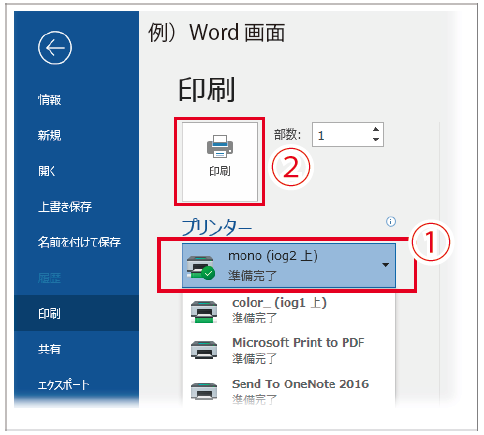This screenshot has width=484, height=435.
Task: Click the large 印刷 print button
Action: pos(220,162)
